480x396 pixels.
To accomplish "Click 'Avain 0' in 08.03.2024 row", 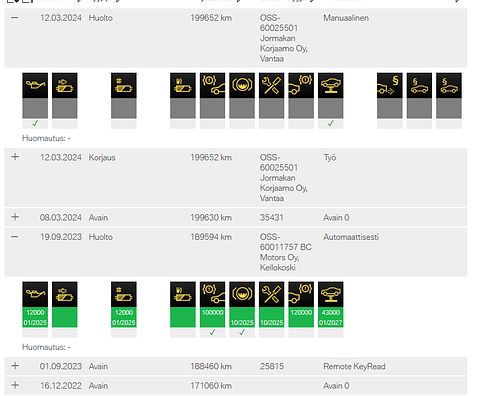I will click(x=336, y=218).
